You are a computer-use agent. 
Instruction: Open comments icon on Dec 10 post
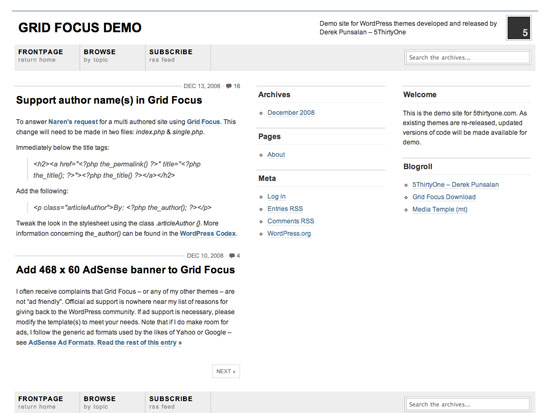pos(232,255)
